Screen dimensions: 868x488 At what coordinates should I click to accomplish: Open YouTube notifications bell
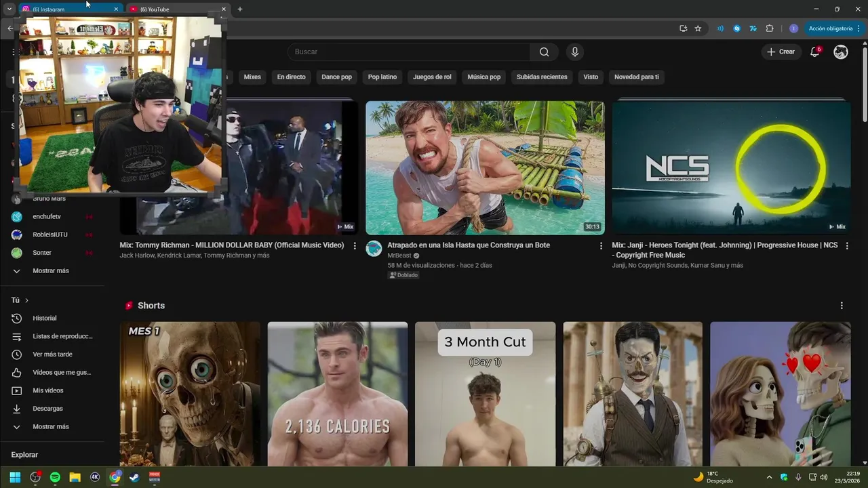(815, 52)
